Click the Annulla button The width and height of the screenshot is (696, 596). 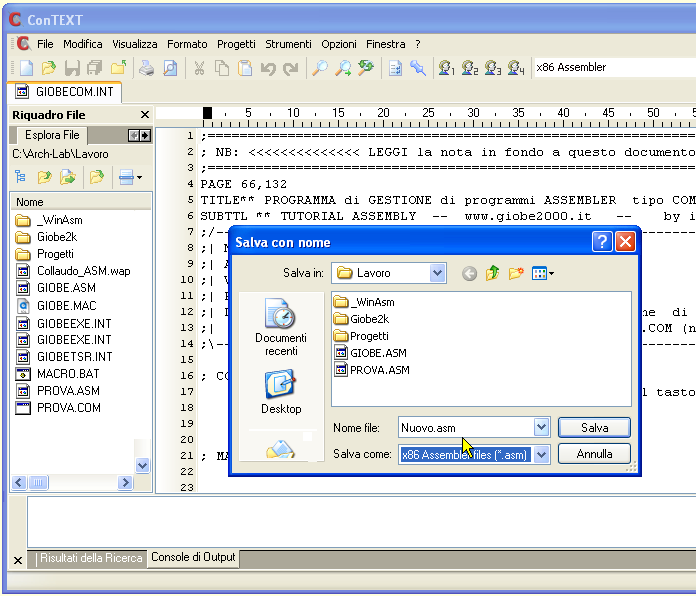[x=594, y=454]
